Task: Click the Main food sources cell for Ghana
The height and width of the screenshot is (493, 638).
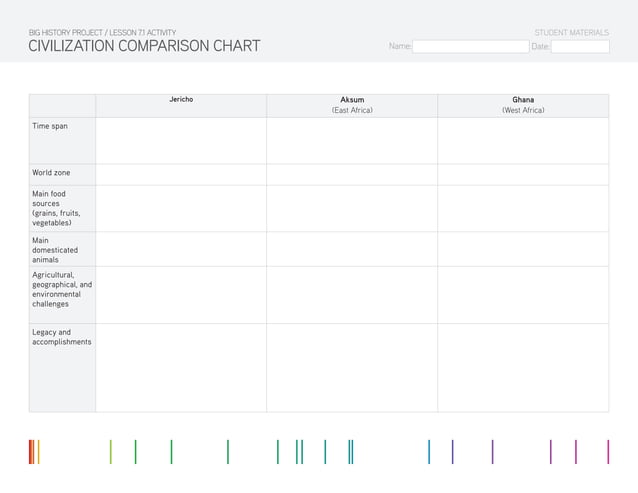Action: pos(523,208)
